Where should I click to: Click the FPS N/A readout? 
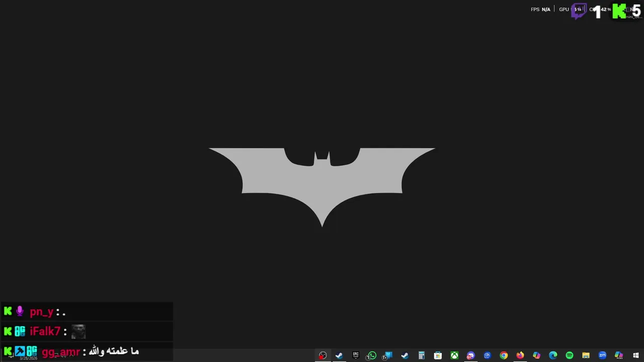point(540,10)
